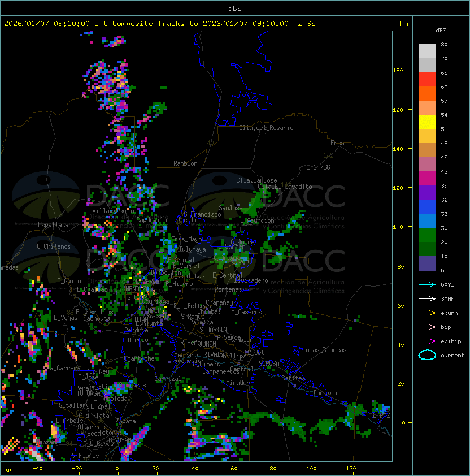Click the 'Divisadero' map label

point(251,280)
